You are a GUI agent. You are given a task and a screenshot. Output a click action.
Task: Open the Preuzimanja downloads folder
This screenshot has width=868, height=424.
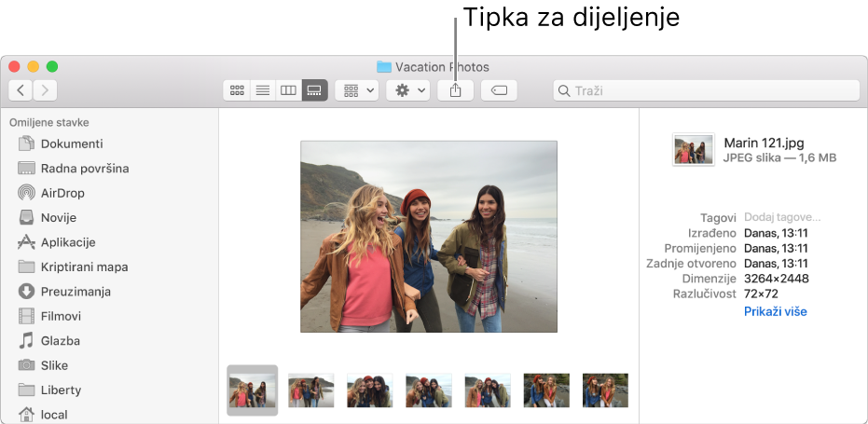coord(75,292)
